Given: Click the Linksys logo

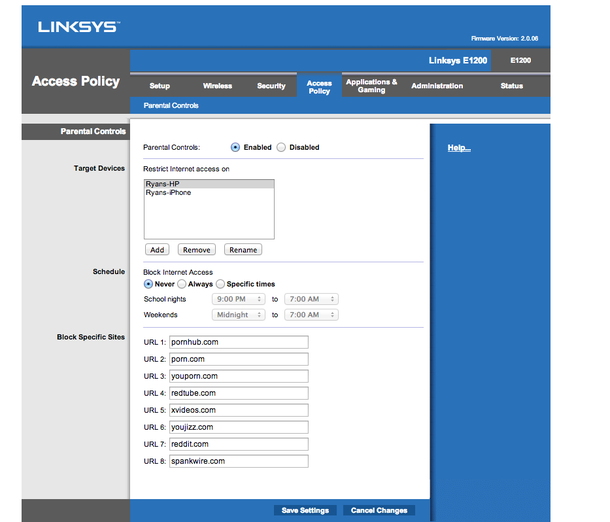Looking at the screenshot, I should coord(79,27).
